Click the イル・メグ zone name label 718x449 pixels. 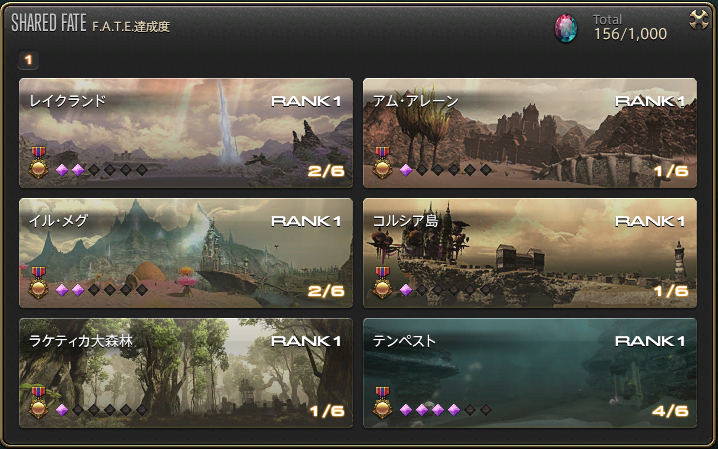tap(58, 221)
